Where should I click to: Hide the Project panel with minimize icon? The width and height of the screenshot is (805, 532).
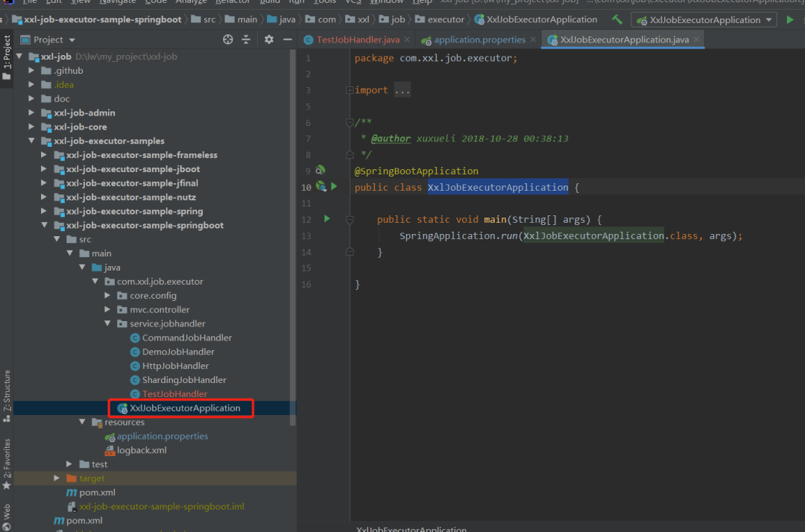point(287,39)
